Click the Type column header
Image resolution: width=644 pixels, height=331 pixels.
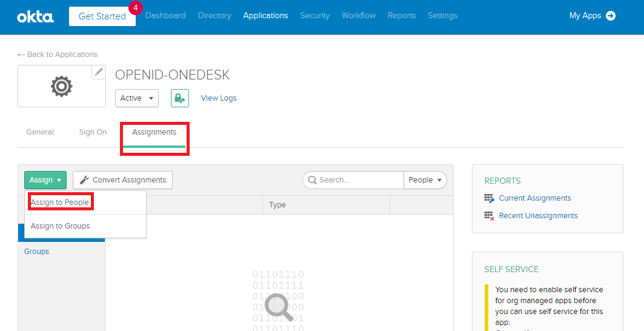pos(277,205)
